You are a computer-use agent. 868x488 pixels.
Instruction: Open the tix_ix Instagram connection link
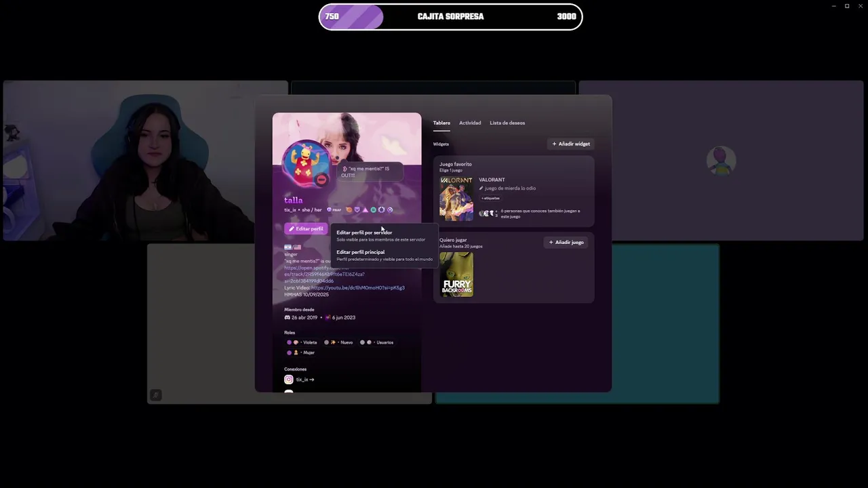pos(305,380)
